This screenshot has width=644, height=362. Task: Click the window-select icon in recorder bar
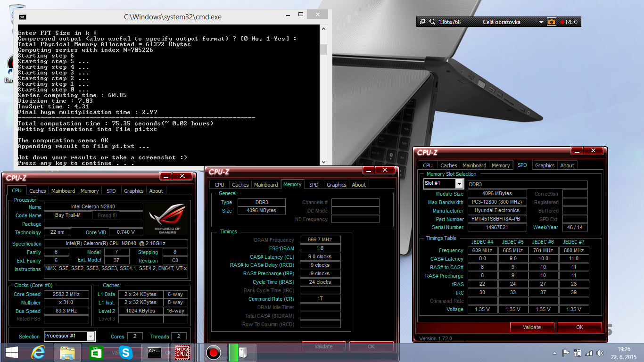tap(422, 22)
